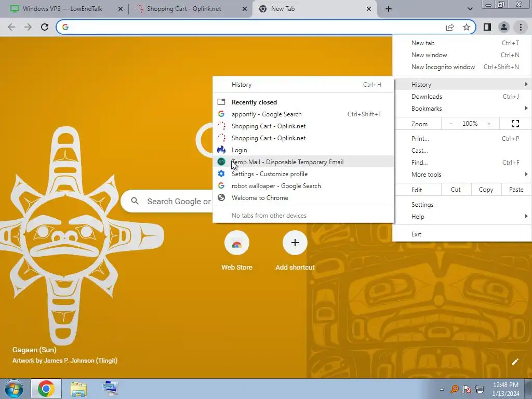Click the Action Center flag tray icon
The height and width of the screenshot is (399, 532).
[467, 389]
